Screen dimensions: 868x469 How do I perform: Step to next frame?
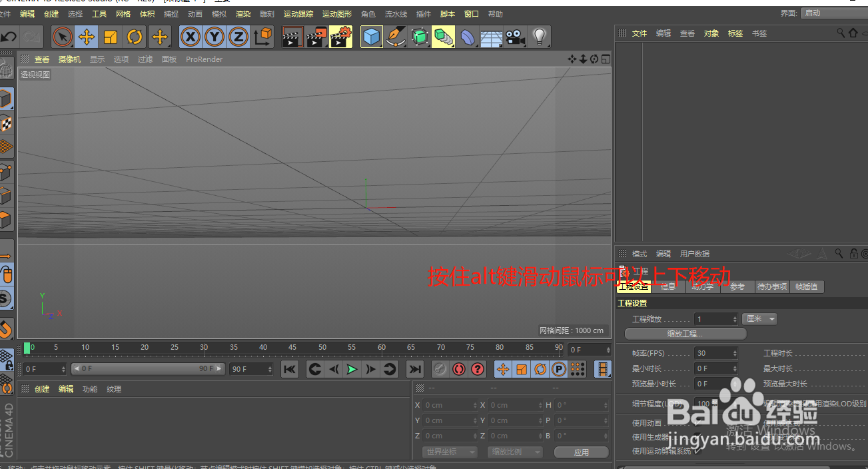tap(370, 369)
